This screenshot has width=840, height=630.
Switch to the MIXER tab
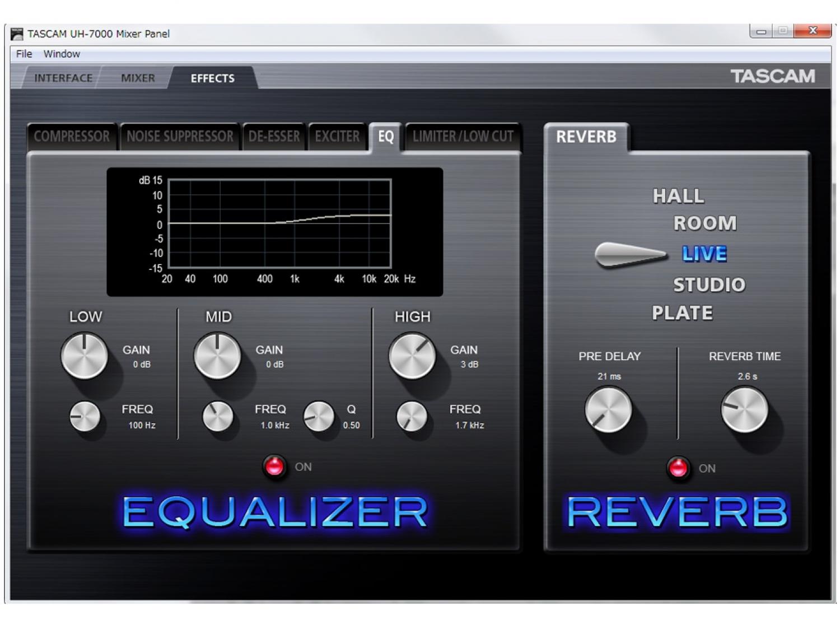click(138, 78)
